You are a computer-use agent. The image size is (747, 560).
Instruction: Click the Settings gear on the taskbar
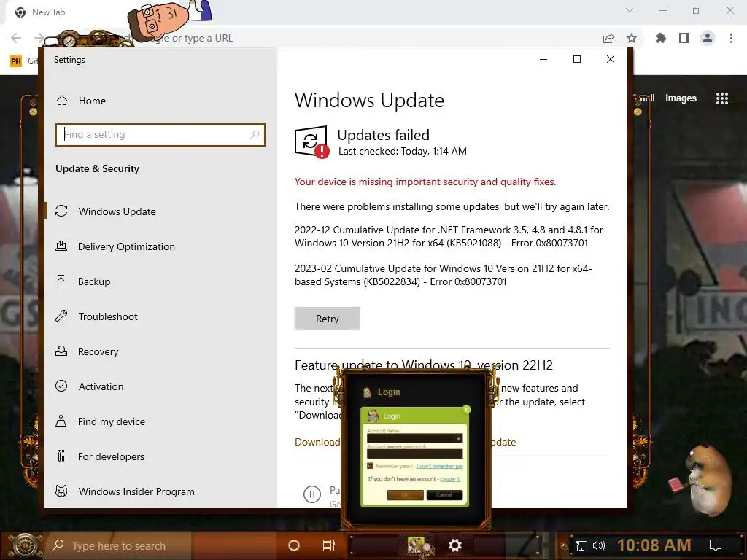[x=455, y=545]
